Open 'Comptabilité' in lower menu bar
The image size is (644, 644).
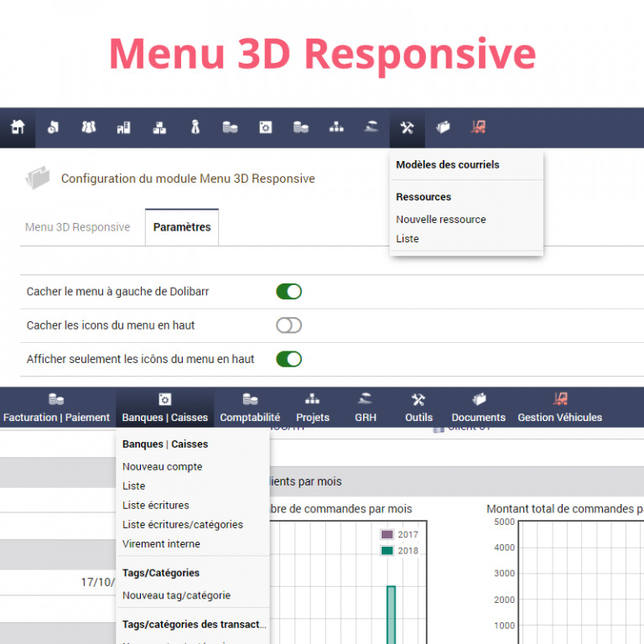click(250, 408)
